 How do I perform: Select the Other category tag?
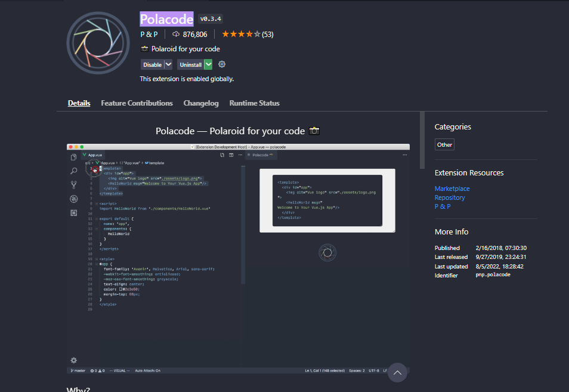(x=444, y=144)
